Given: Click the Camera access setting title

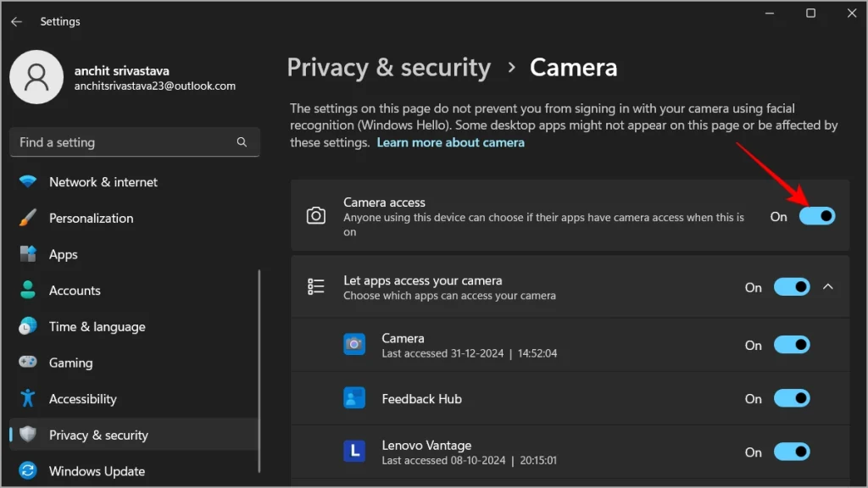Looking at the screenshot, I should tap(384, 202).
